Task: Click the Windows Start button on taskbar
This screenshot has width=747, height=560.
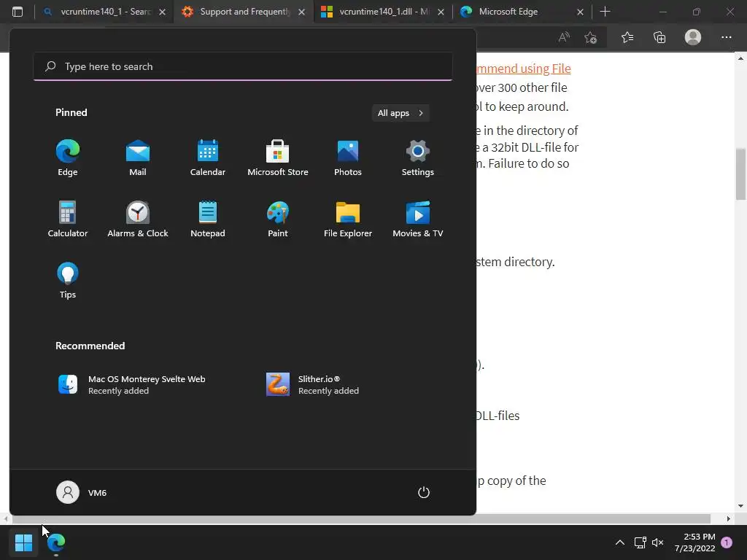Action: (x=23, y=542)
